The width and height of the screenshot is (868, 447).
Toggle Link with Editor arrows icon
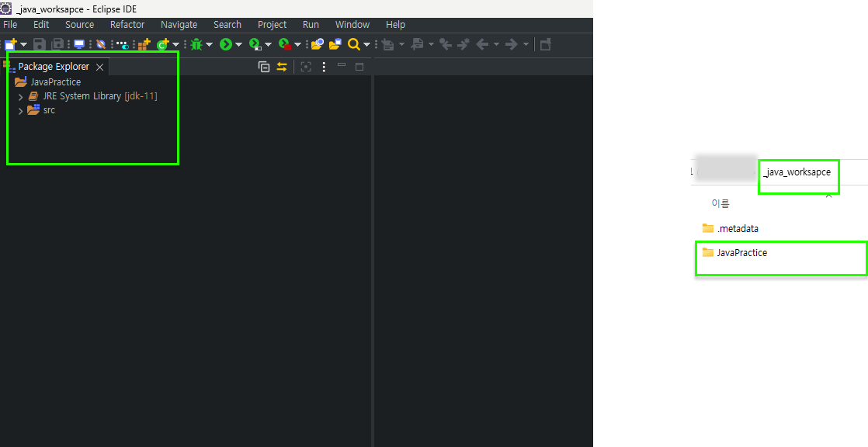point(282,67)
